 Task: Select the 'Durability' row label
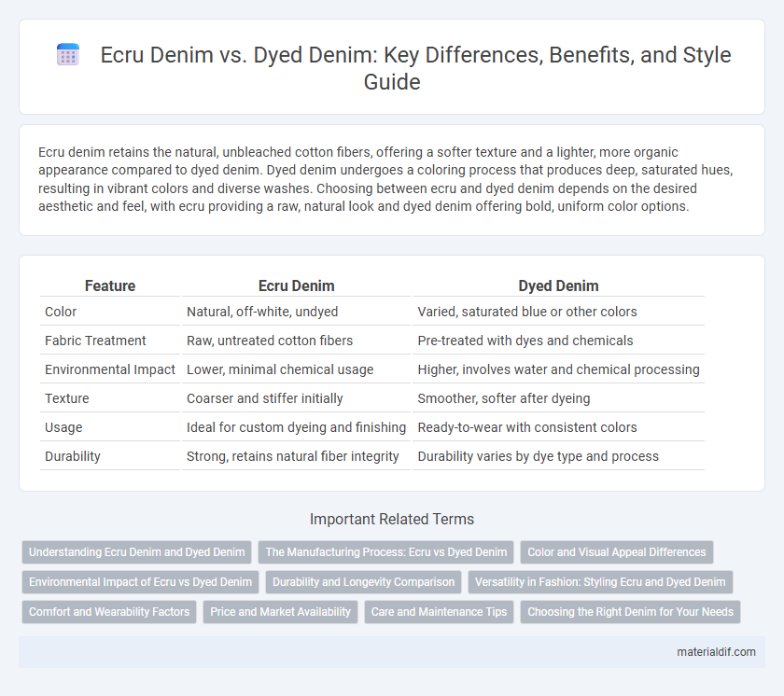[x=73, y=456]
